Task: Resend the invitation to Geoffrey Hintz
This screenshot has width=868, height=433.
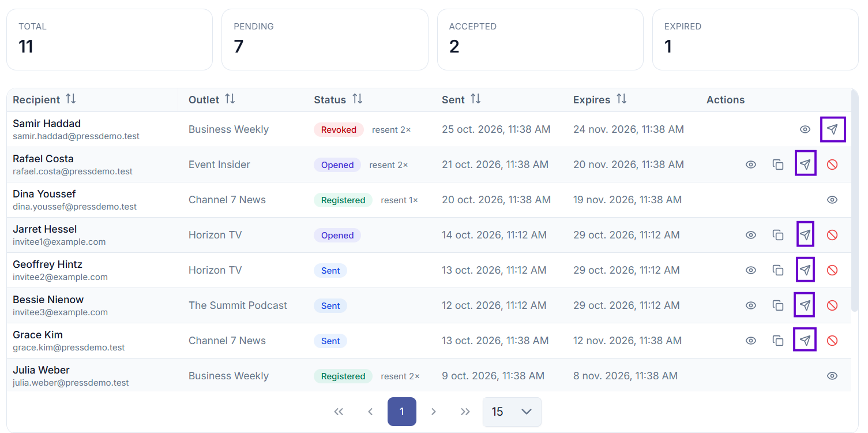Action: (x=805, y=270)
